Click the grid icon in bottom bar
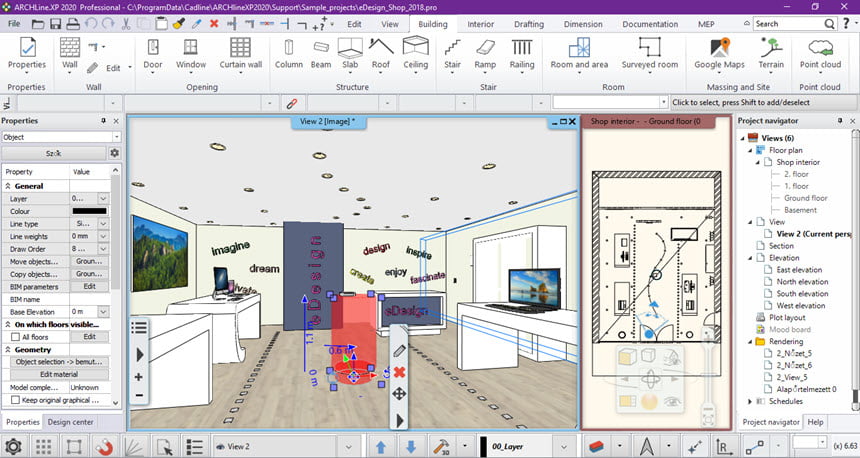This screenshot has height=458, width=860. 43,446
